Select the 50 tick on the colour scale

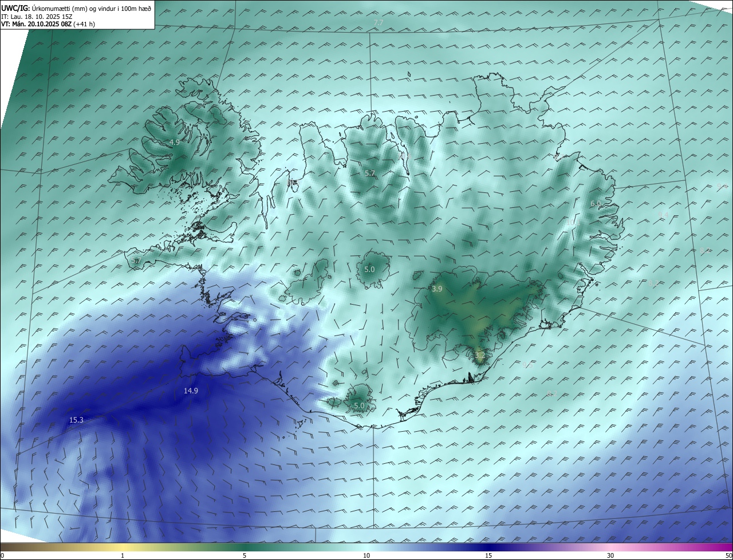[x=728, y=555]
